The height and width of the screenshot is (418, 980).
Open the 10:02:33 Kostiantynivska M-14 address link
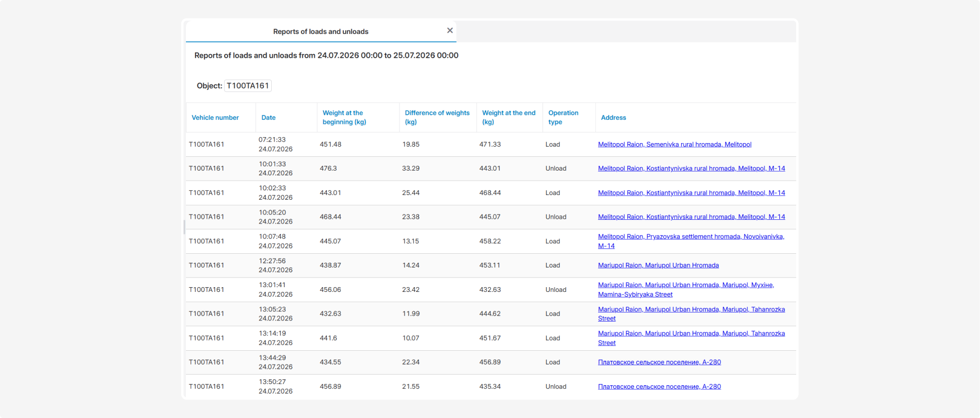[x=691, y=193]
